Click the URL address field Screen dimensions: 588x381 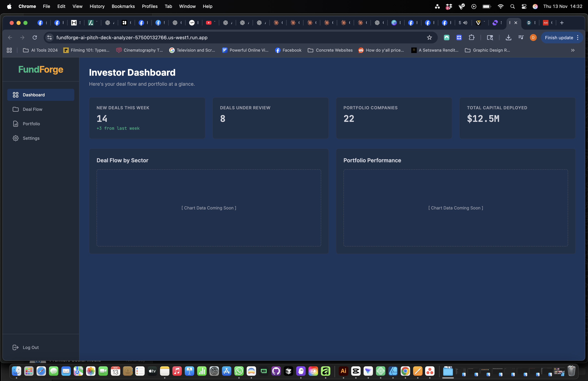222,38
